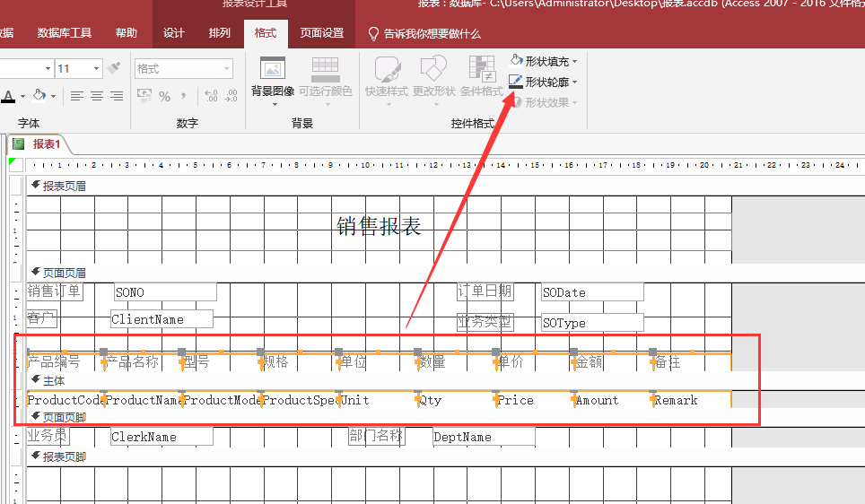Select the 销售订单 label
The width and height of the screenshot is (865, 504).
click(55, 291)
